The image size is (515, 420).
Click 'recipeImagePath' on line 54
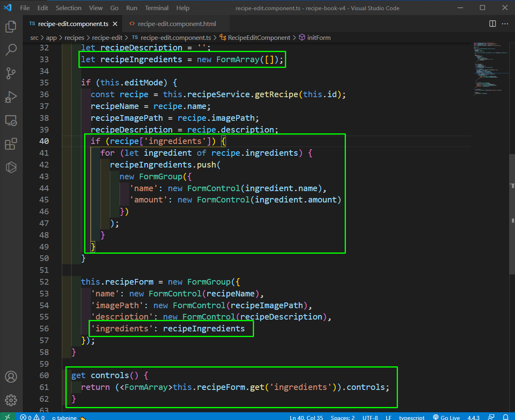267,305
